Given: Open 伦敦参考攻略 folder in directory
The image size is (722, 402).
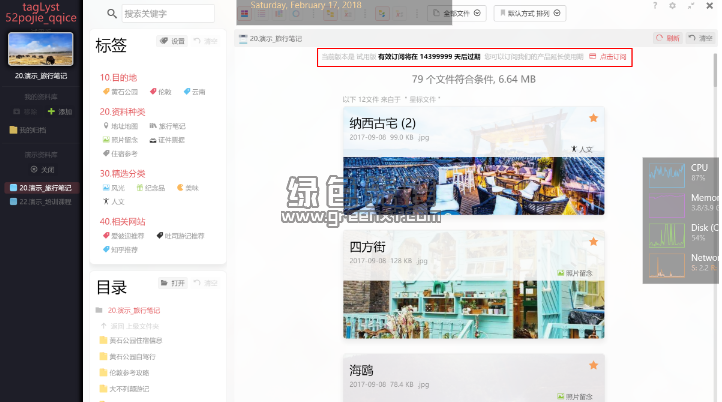Looking at the screenshot, I should point(124,373).
